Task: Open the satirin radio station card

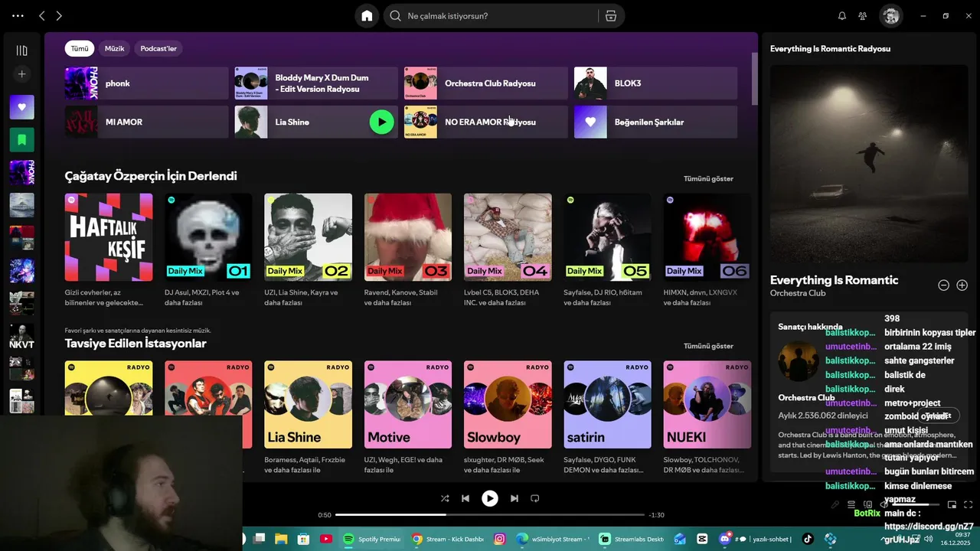Action: 607,417
